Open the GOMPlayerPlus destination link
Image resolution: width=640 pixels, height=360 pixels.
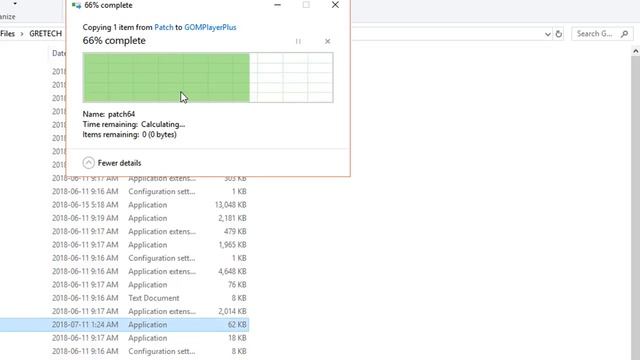(x=210, y=27)
